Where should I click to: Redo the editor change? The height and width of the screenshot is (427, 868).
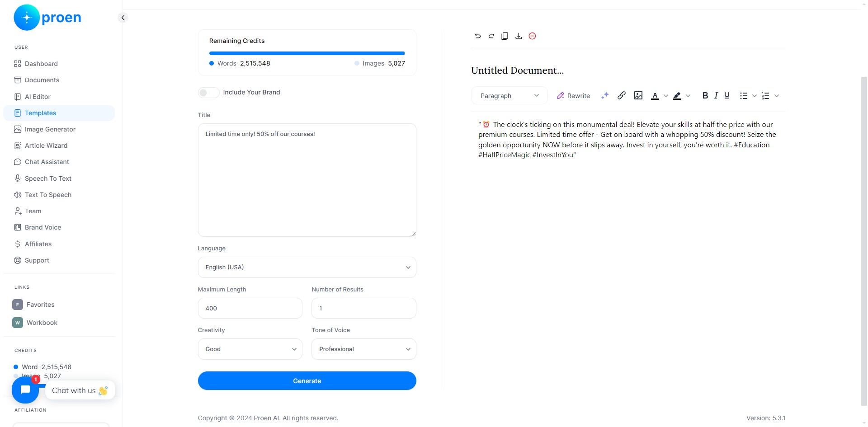click(x=491, y=36)
